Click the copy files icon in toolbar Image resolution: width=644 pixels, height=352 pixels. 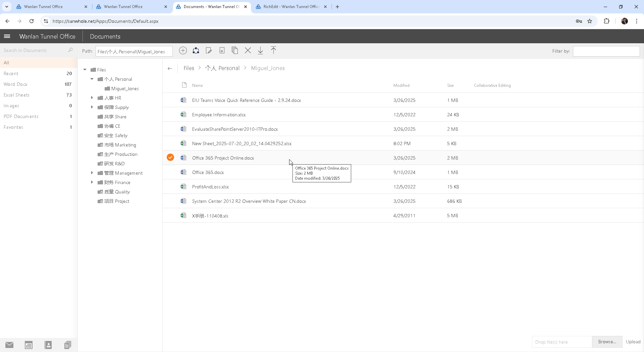(235, 51)
